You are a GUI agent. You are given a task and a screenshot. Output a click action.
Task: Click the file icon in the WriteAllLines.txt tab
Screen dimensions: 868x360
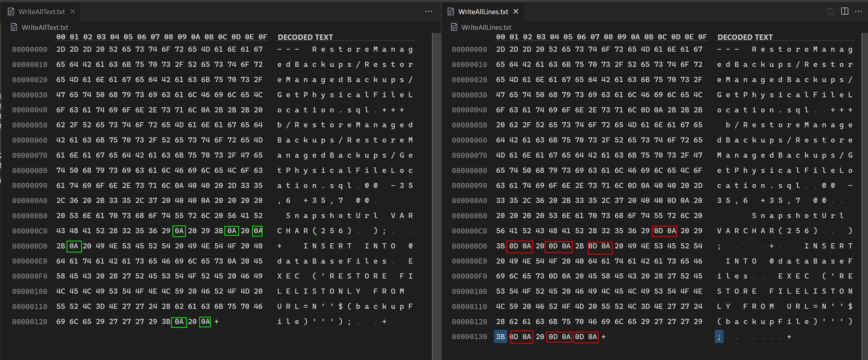tap(451, 12)
